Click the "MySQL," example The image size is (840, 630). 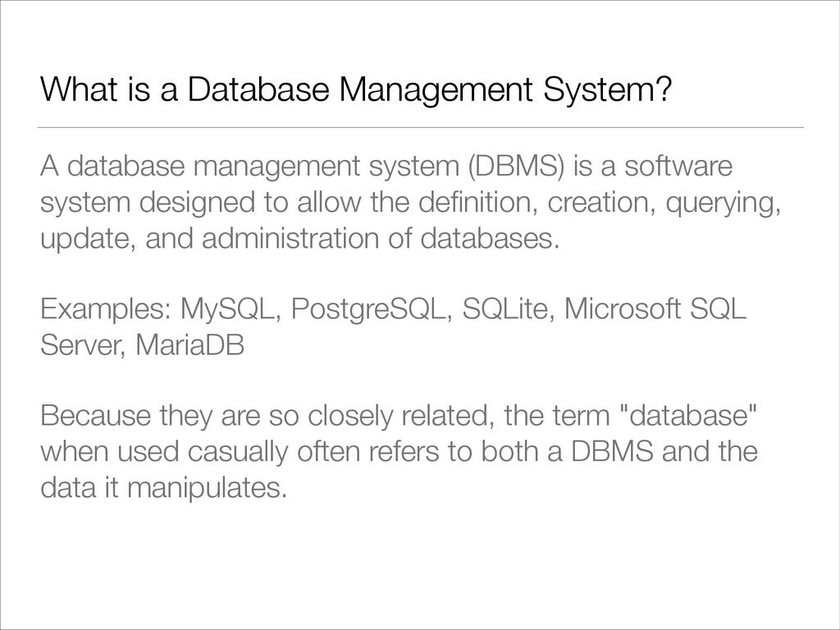(x=231, y=311)
